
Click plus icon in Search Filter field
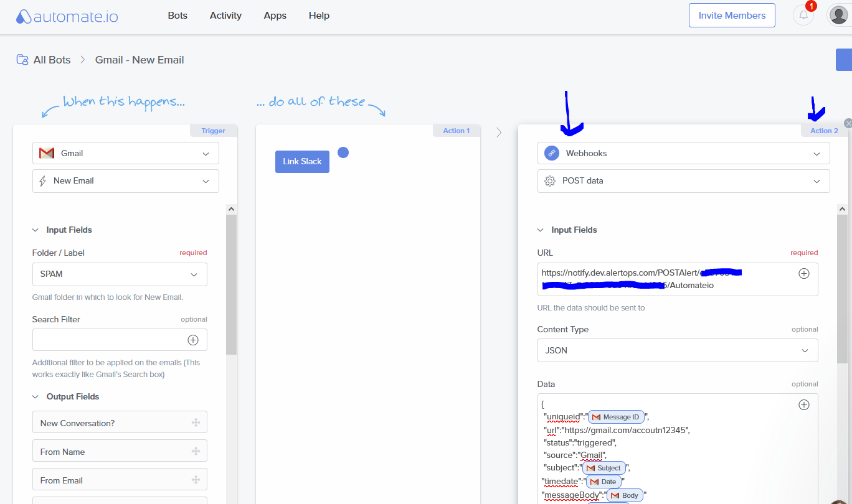(x=193, y=340)
